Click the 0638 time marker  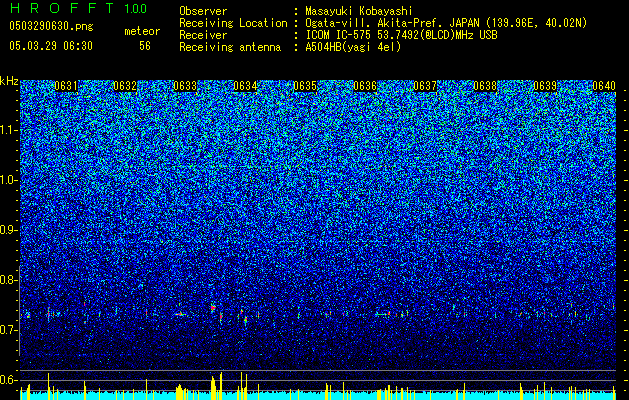coord(485,86)
